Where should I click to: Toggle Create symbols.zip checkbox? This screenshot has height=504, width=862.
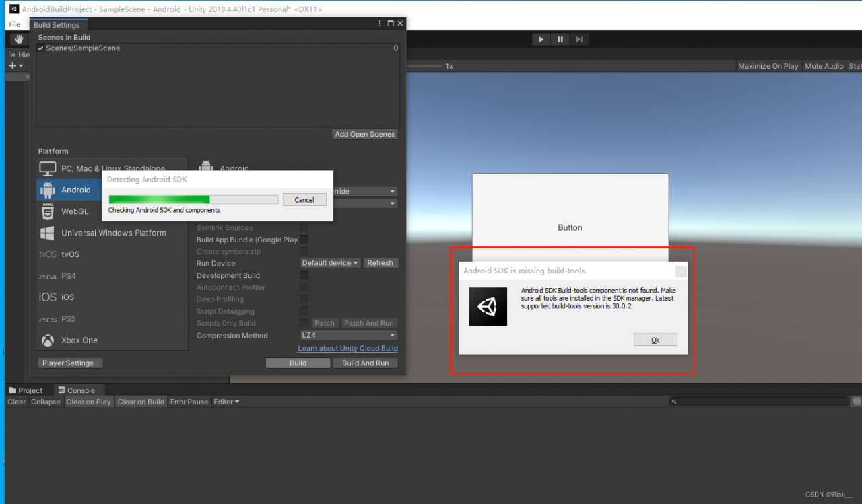[x=304, y=252]
